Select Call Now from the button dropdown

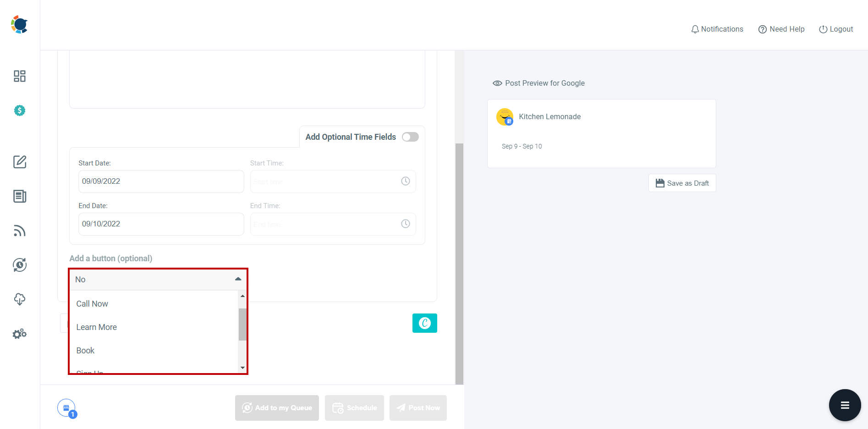(92, 303)
